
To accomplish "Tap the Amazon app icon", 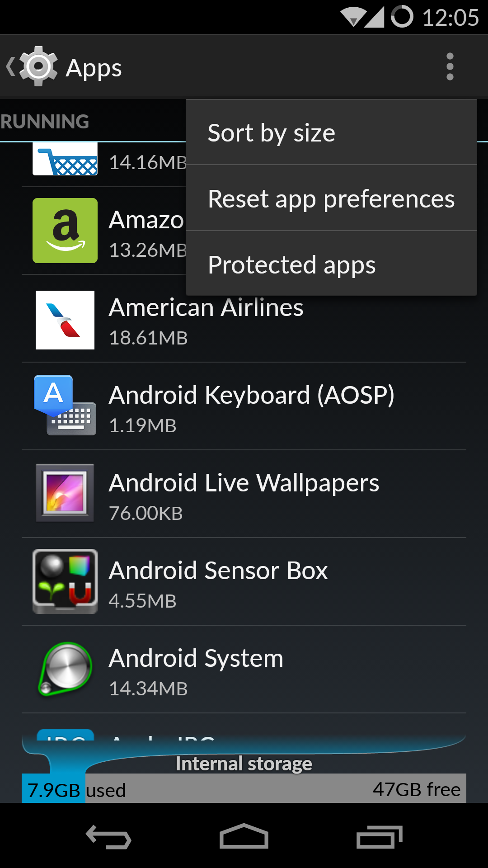I will [x=65, y=231].
